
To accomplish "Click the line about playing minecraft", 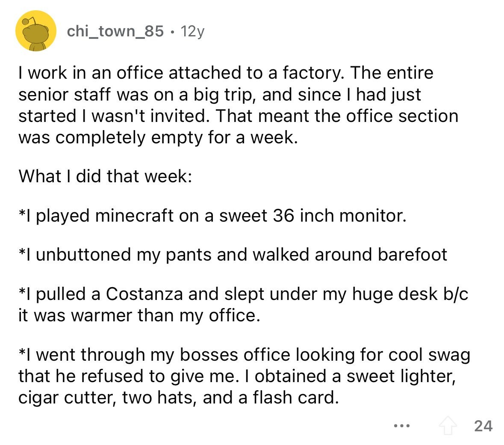I will [212, 215].
